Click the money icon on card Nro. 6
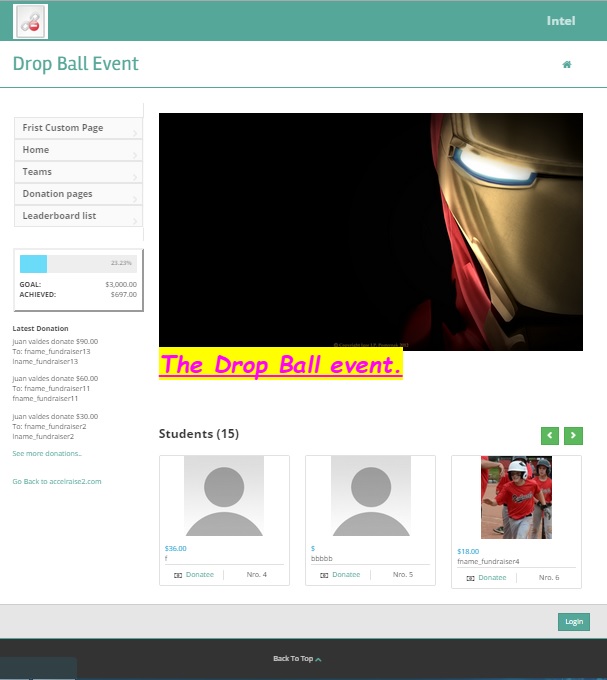 click(470, 578)
